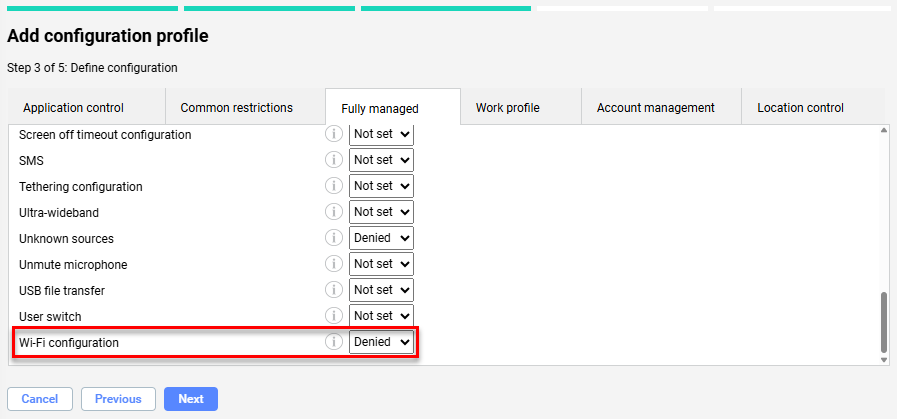Click info icon for Screen off timeout configuration
This screenshot has width=897, height=419.
[334, 134]
